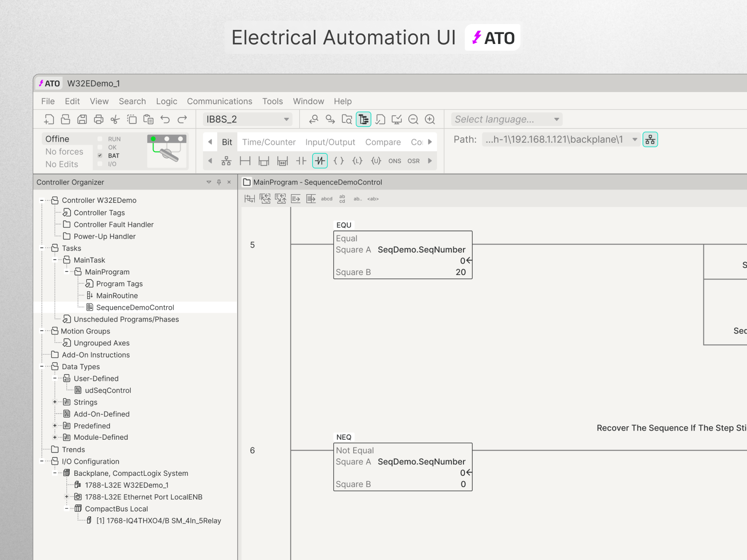Click the Print toolbar icon

99,119
